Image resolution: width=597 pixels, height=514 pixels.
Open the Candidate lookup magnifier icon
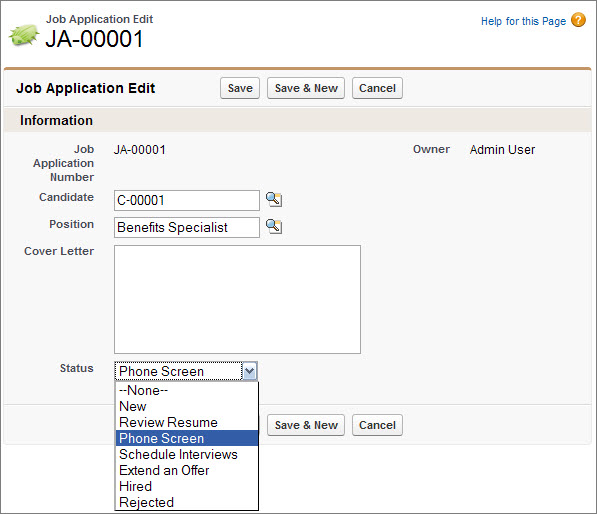coord(274,200)
